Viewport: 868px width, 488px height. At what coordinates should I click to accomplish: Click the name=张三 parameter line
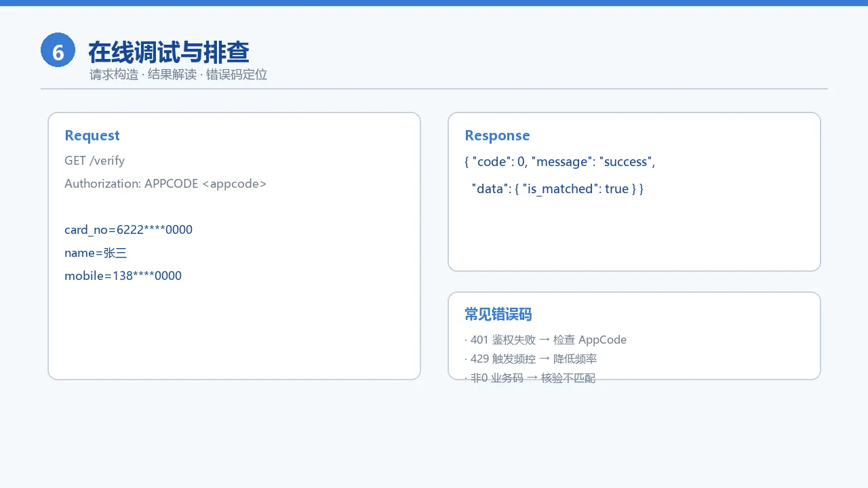(x=96, y=253)
